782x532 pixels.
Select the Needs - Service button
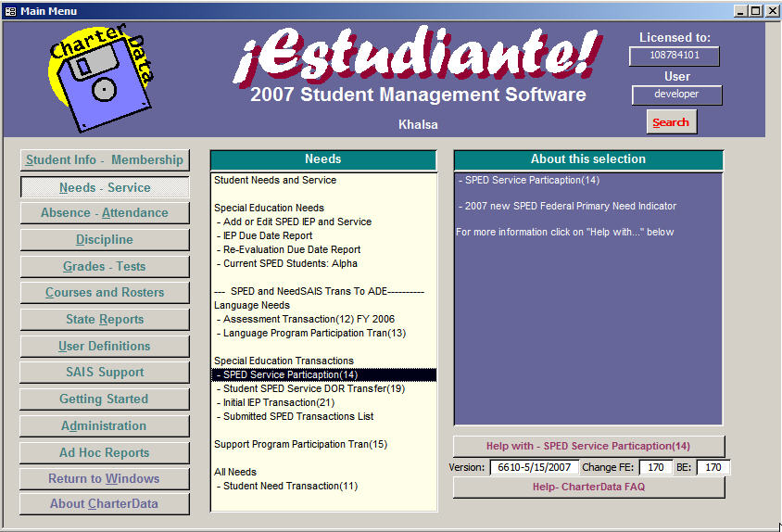click(x=105, y=187)
